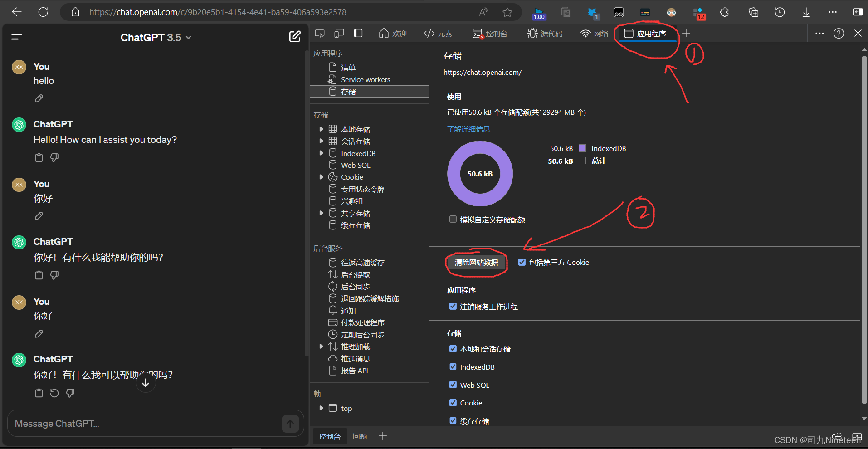Click IndexedDB purple legend swatch
The image size is (868, 449).
point(582,148)
